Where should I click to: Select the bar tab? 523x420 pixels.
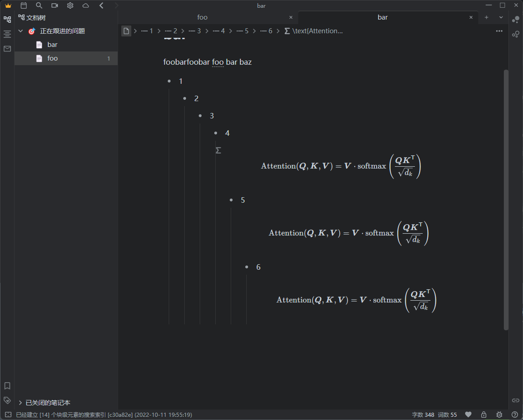(383, 17)
